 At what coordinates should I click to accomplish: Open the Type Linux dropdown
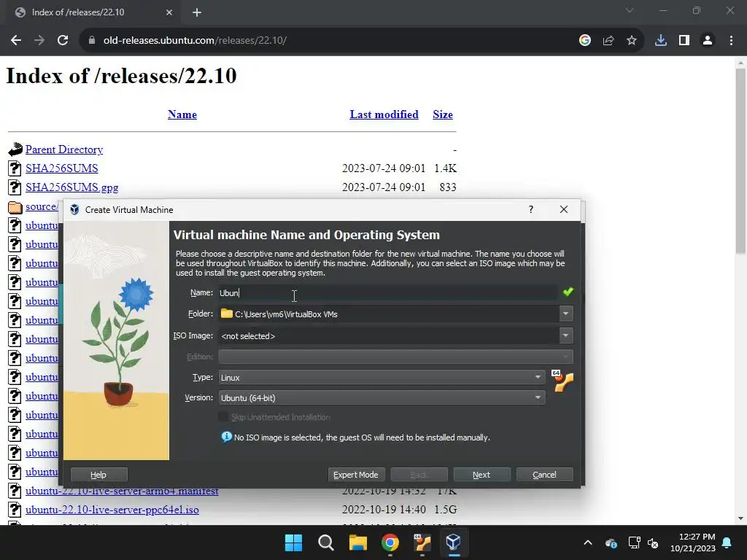coord(382,377)
